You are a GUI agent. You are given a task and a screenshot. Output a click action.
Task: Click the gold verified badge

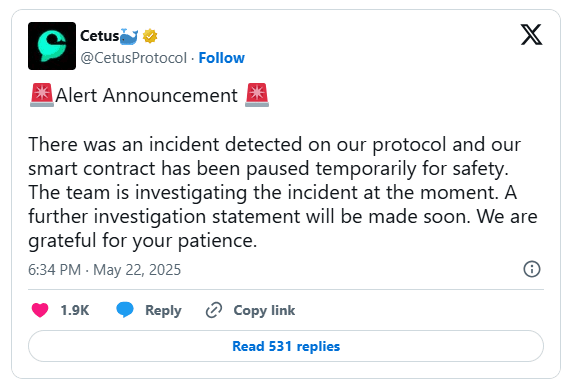click(150, 36)
